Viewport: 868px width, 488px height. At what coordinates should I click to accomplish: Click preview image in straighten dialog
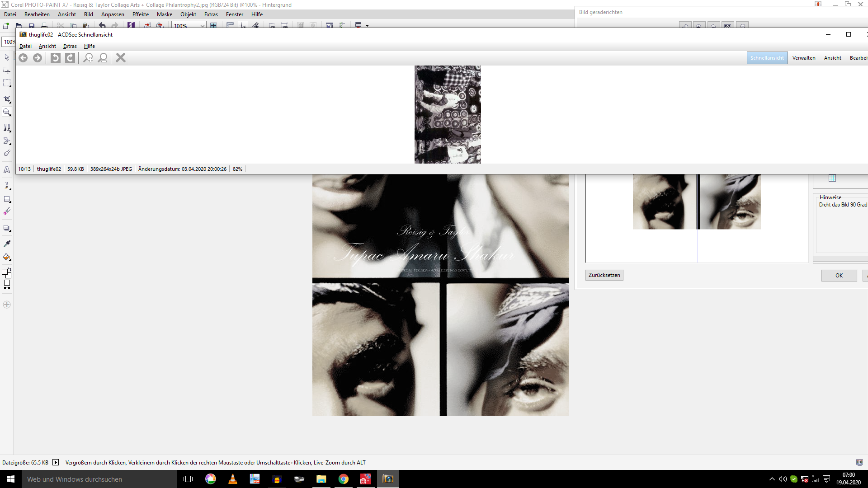point(697,202)
